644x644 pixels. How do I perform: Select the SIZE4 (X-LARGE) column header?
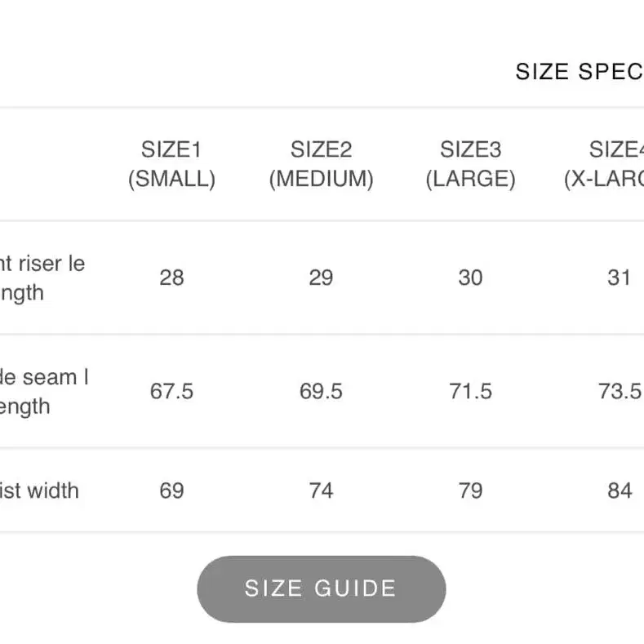pyautogui.click(x=607, y=164)
